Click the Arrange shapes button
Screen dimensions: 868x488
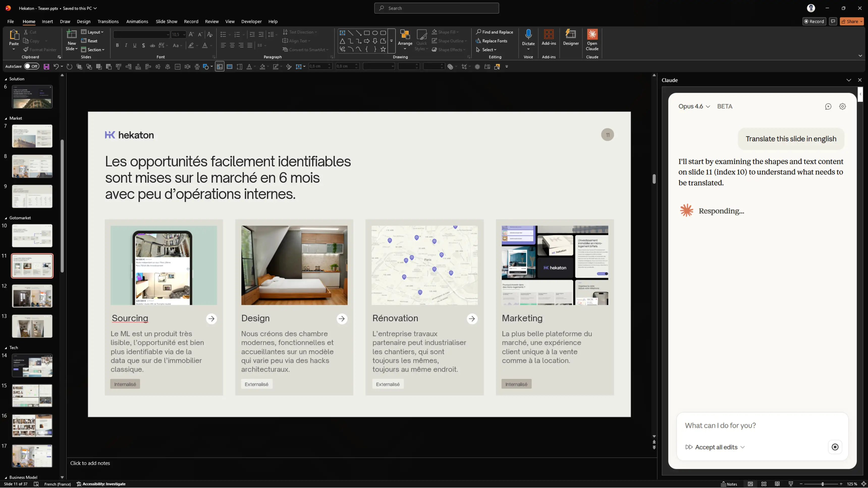point(405,37)
